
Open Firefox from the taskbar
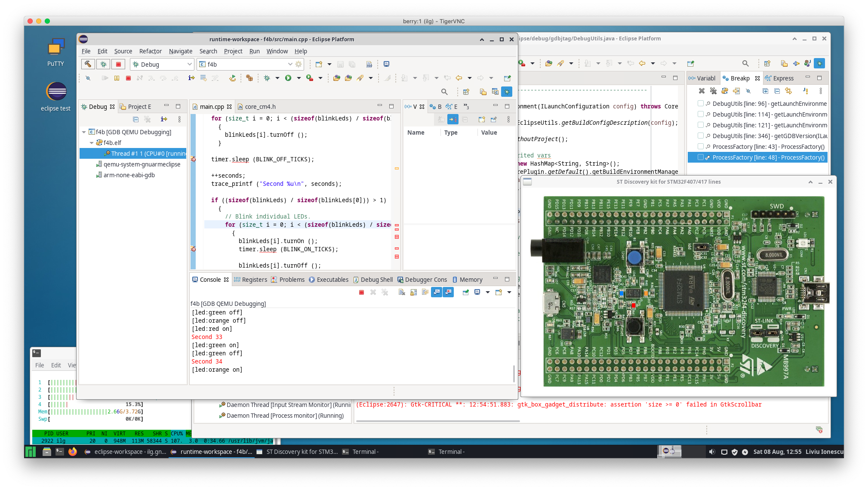pos(72,452)
